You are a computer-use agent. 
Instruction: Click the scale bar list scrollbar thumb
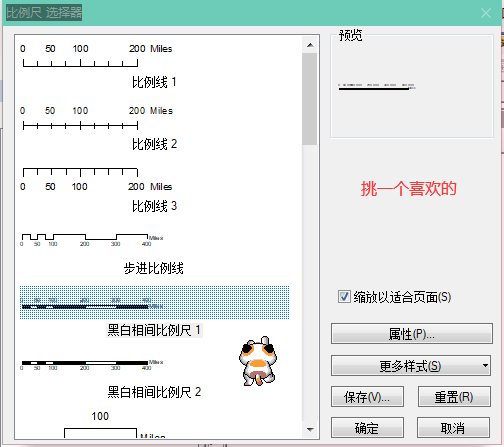[310, 99]
